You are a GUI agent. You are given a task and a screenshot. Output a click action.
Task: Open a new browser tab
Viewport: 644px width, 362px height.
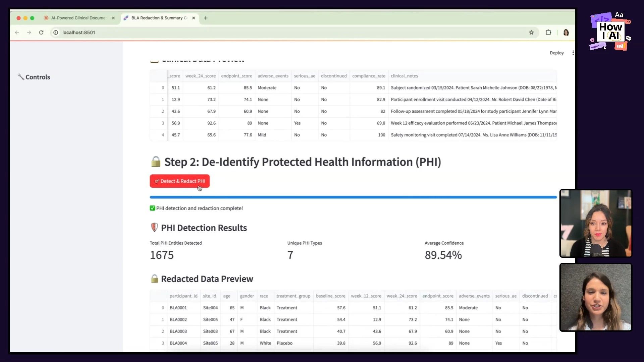[206, 18]
